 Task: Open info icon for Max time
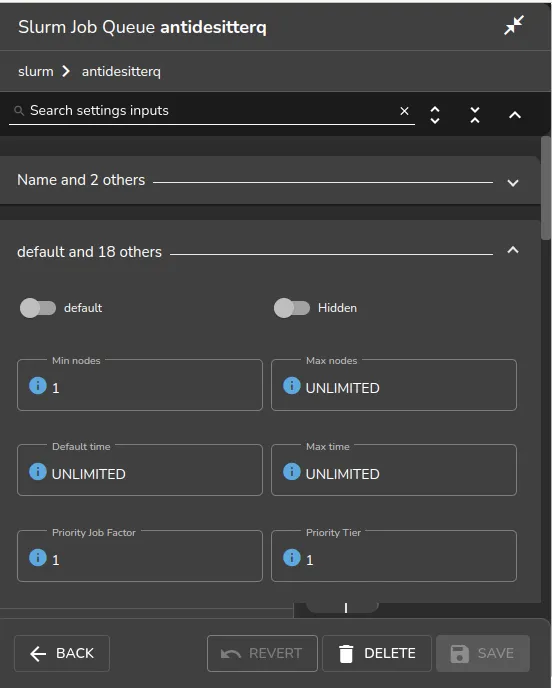pos(292,472)
